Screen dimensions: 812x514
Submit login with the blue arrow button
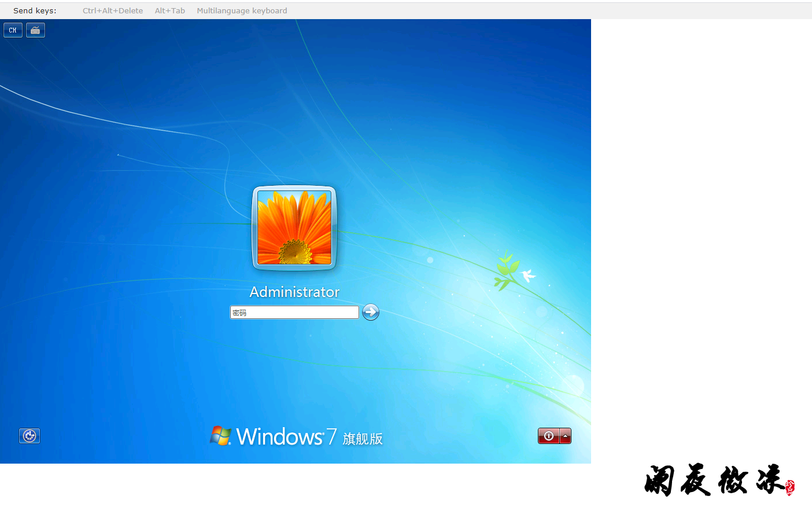point(371,312)
